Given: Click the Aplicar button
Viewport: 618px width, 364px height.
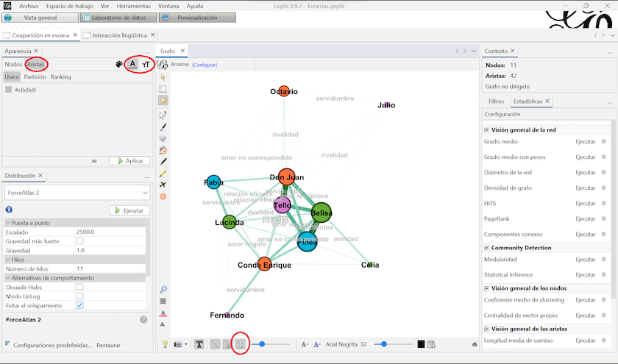Looking at the screenshot, I should coord(129,160).
